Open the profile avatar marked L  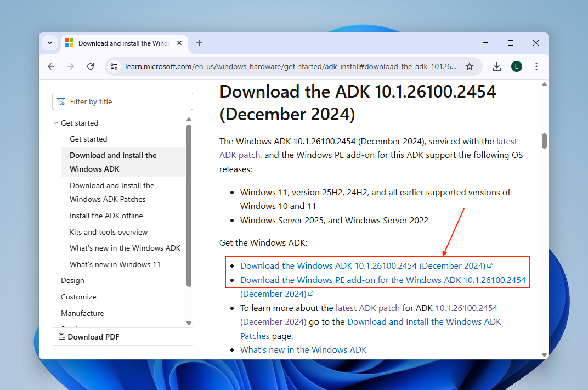[516, 66]
